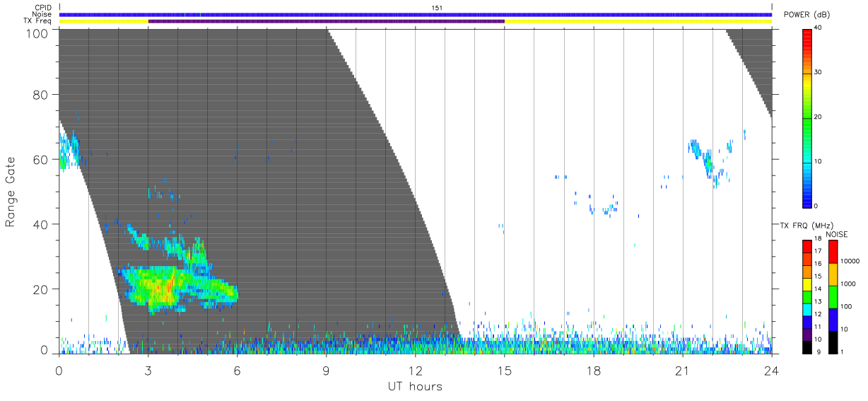Select the 'CPID' row label
Viewport: 868px width, 401px height.
(x=43, y=7)
